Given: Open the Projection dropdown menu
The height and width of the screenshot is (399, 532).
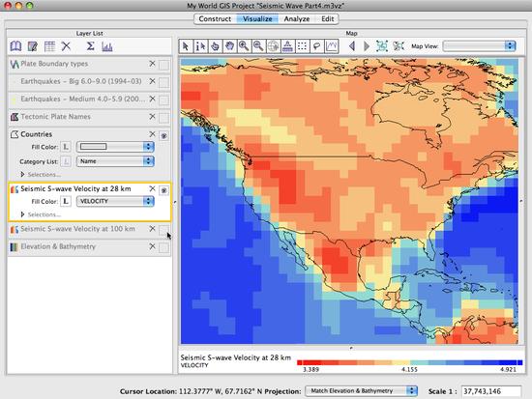Looking at the screenshot, I should click(362, 391).
